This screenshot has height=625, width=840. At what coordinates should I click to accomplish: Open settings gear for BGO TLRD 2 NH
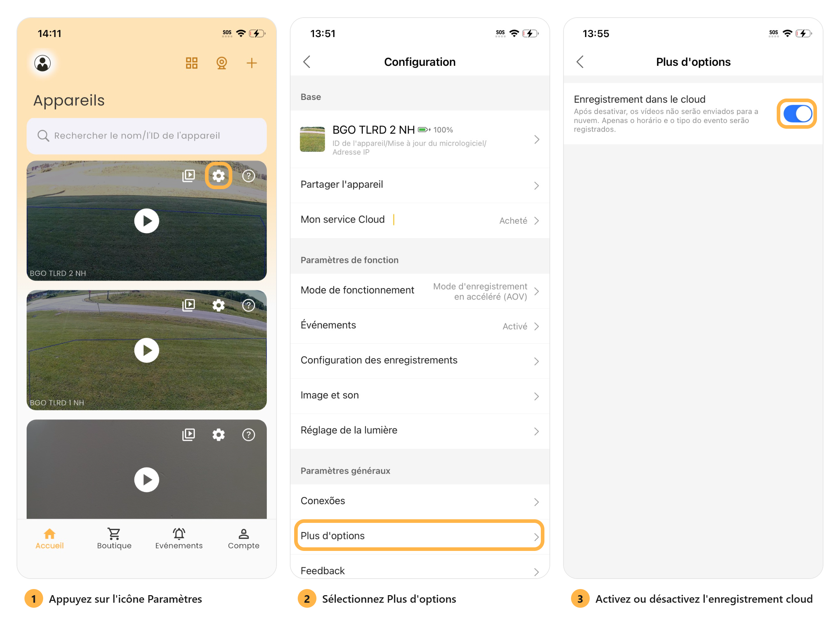(x=218, y=175)
